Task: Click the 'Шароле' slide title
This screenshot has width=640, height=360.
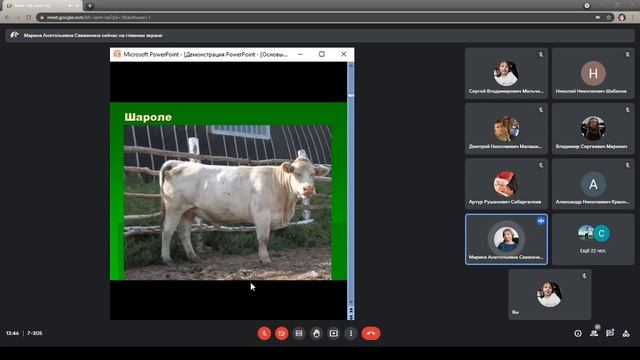Action: click(148, 117)
